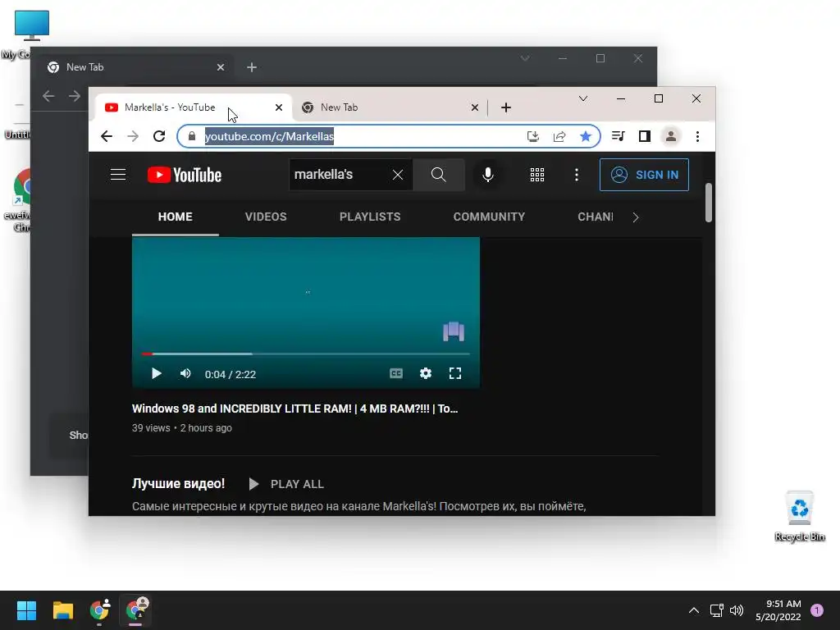The width and height of the screenshot is (840, 630).
Task: Open the YouTube apps grid
Action: (x=536, y=175)
